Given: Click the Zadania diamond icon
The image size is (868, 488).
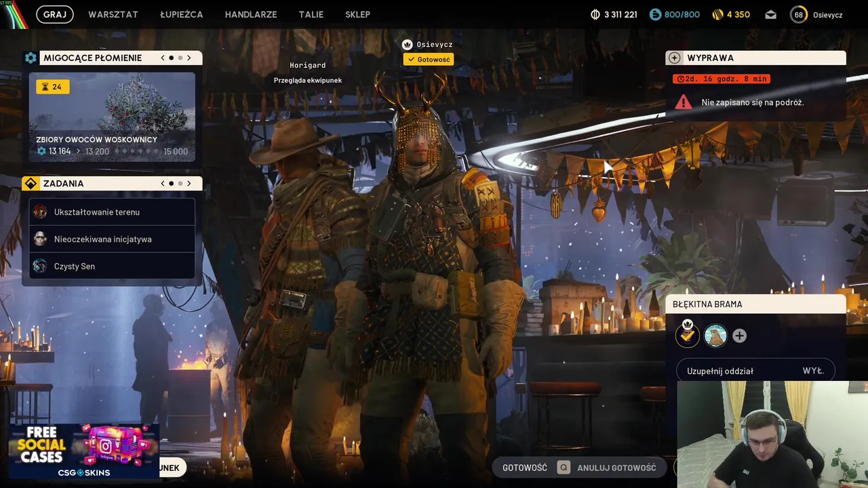Looking at the screenshot, I should coord(31,183).
